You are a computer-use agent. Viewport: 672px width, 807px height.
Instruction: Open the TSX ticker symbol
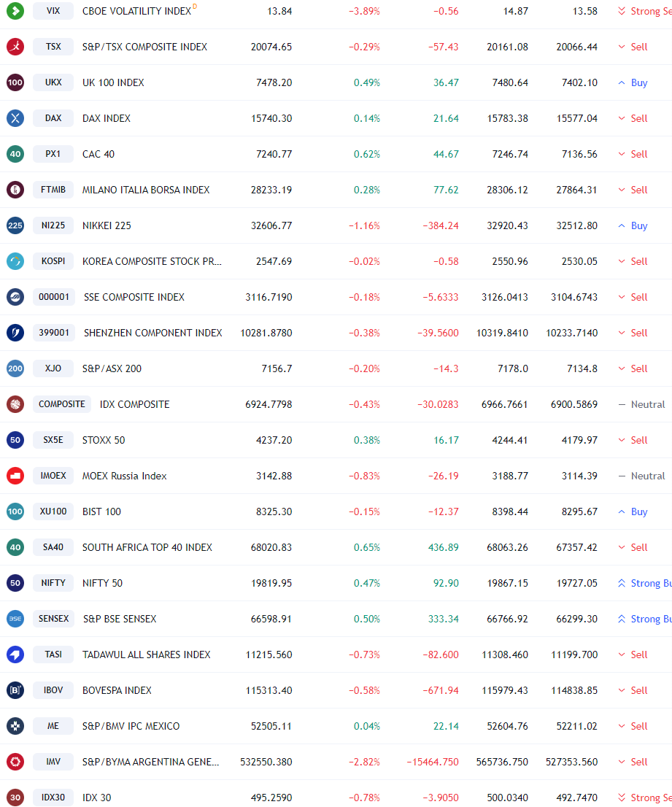[x=53, y=46]
